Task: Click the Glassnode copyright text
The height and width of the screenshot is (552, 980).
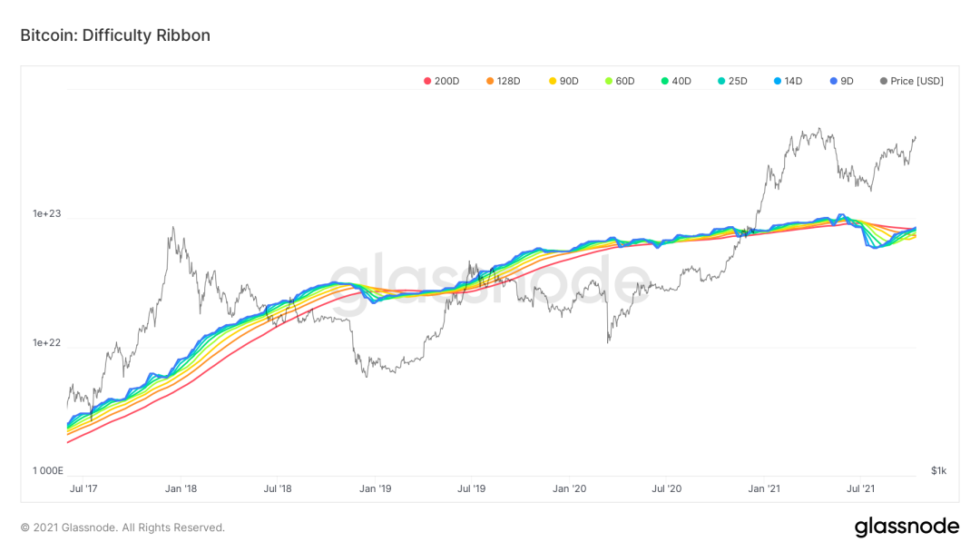Action: click(122, 527)
